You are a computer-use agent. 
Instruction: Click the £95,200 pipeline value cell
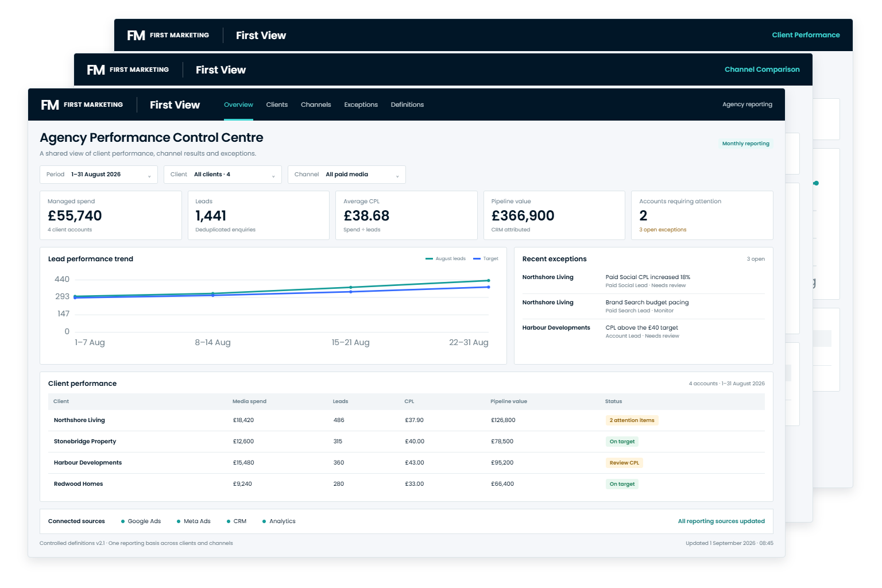[x=502, y=463]
